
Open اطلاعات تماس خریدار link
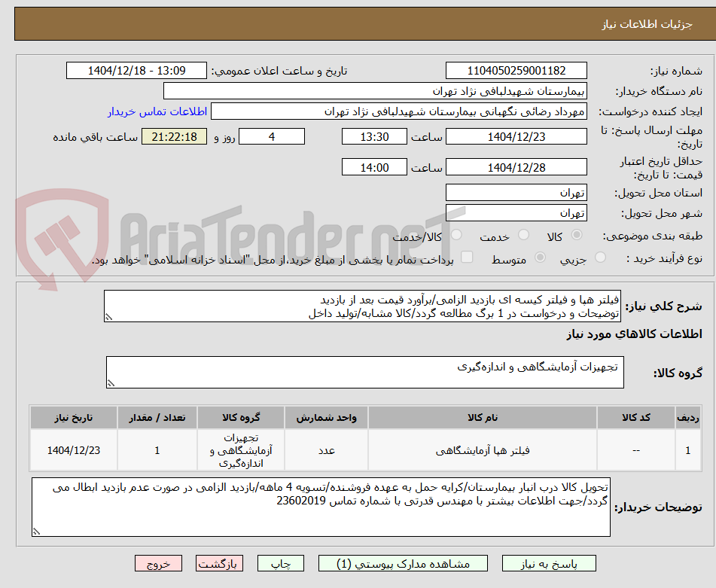[157, 112]
